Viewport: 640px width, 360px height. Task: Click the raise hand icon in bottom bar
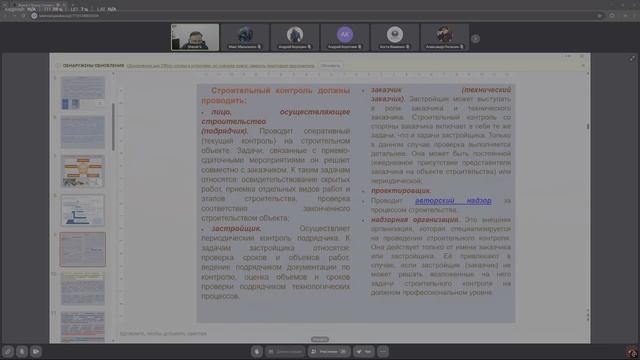257,351
